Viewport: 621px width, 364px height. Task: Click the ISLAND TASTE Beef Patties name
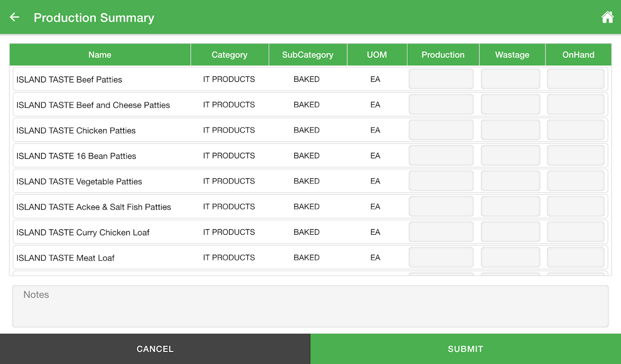[x=69, y=80]
